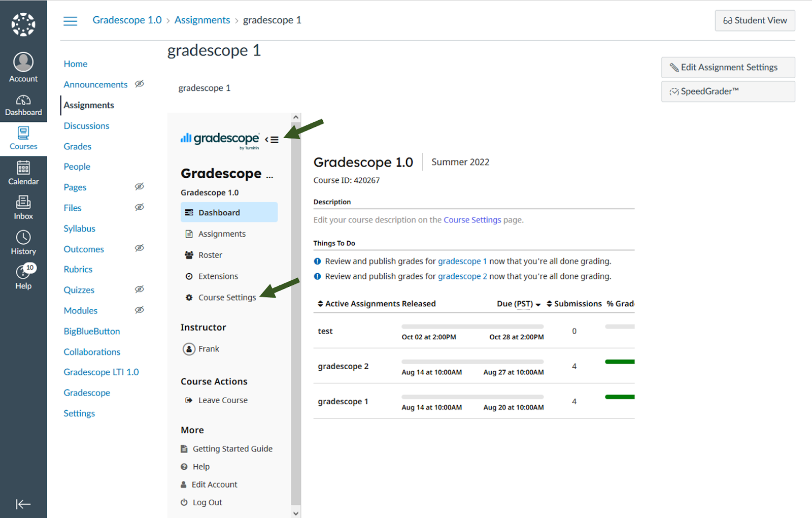Click the test assignment date timeline bar
The image size is (812, 518).
pos(472,327)
